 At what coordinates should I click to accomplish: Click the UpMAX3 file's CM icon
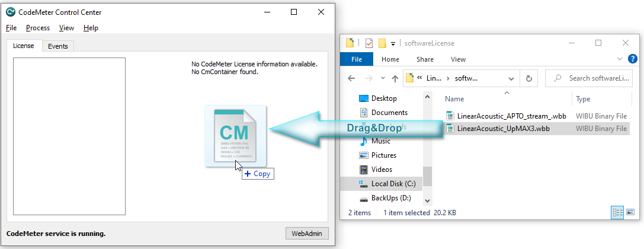pyautogui.click(x=450, y=129)
